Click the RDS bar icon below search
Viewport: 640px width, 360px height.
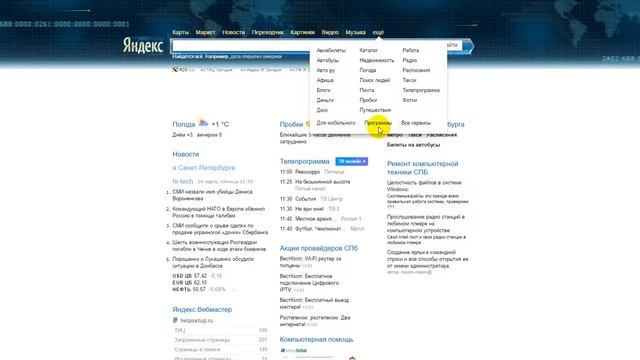(x=176, y=70)
